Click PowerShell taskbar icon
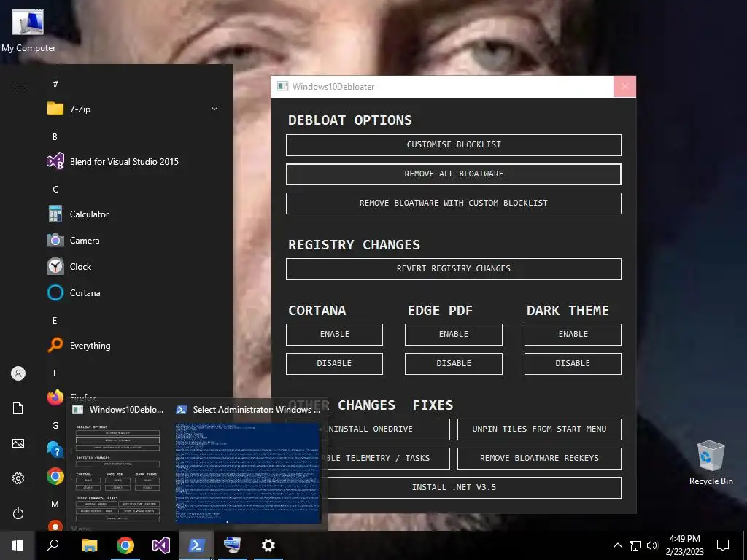Viewport: 747px width, 560px height. [197, 545]
